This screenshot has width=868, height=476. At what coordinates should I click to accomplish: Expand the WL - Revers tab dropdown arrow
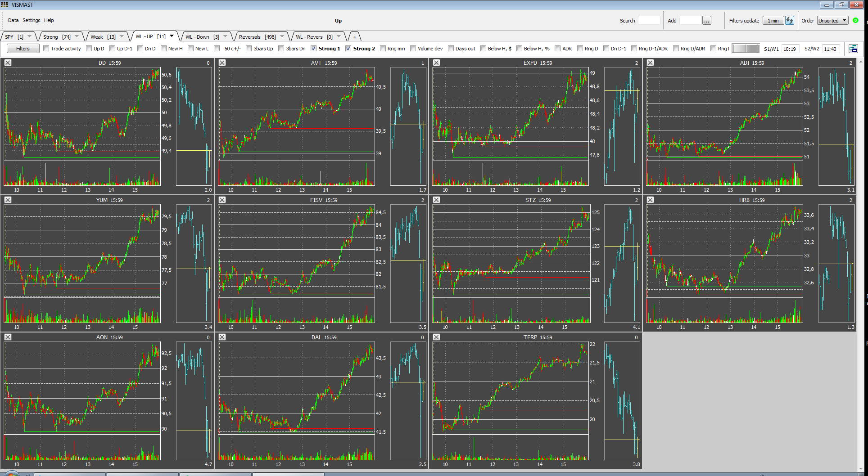click(x=339, y=36)
